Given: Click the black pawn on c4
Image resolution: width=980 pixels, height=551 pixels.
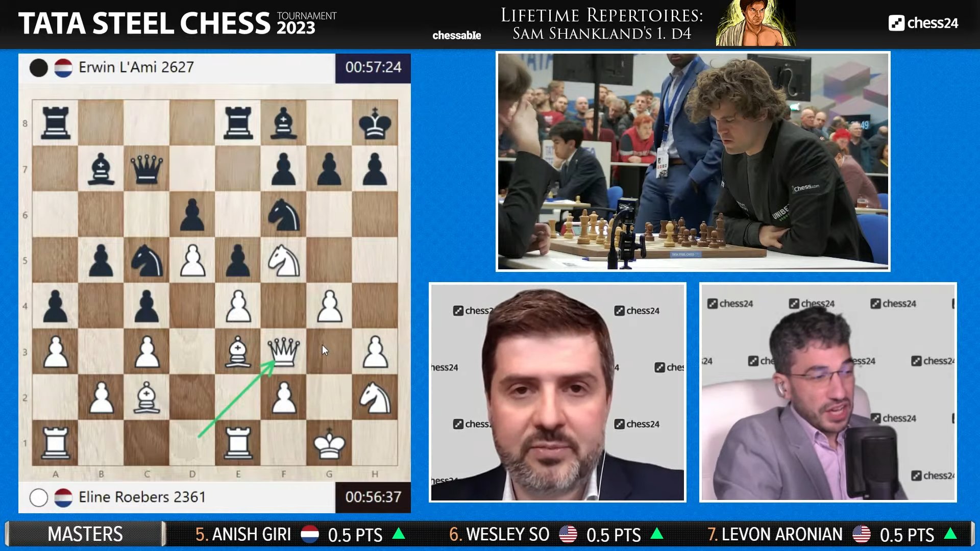Looking at the screenshot, I should pyautogui.click(x=146, y=306).
